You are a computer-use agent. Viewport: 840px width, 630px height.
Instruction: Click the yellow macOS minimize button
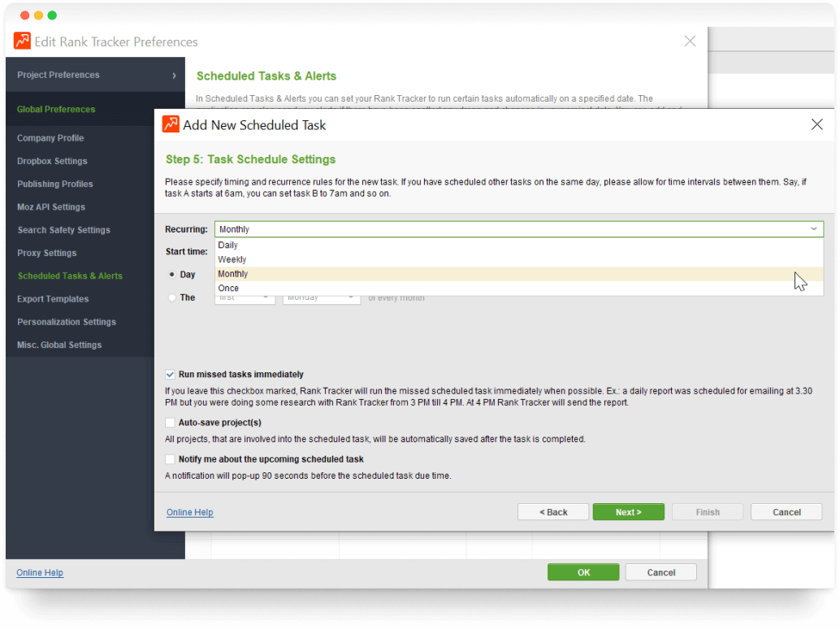(x=38, y=15)
